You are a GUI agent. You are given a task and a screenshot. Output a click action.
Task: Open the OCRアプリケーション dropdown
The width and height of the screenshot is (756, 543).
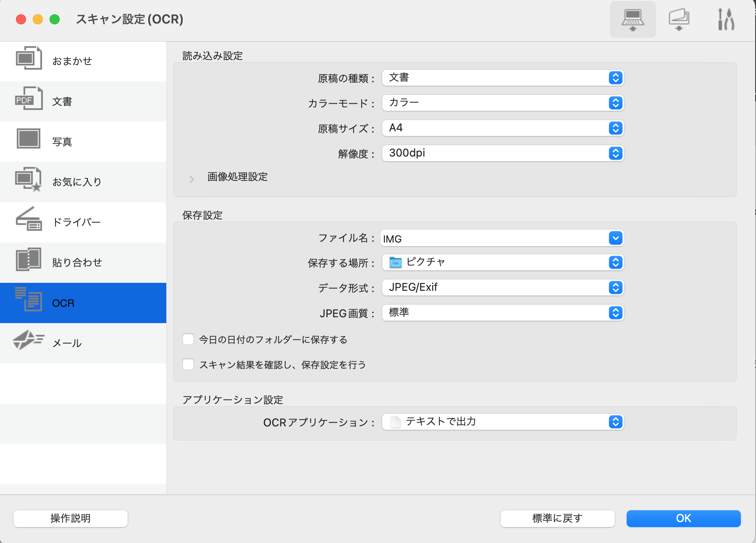point(503,422)
